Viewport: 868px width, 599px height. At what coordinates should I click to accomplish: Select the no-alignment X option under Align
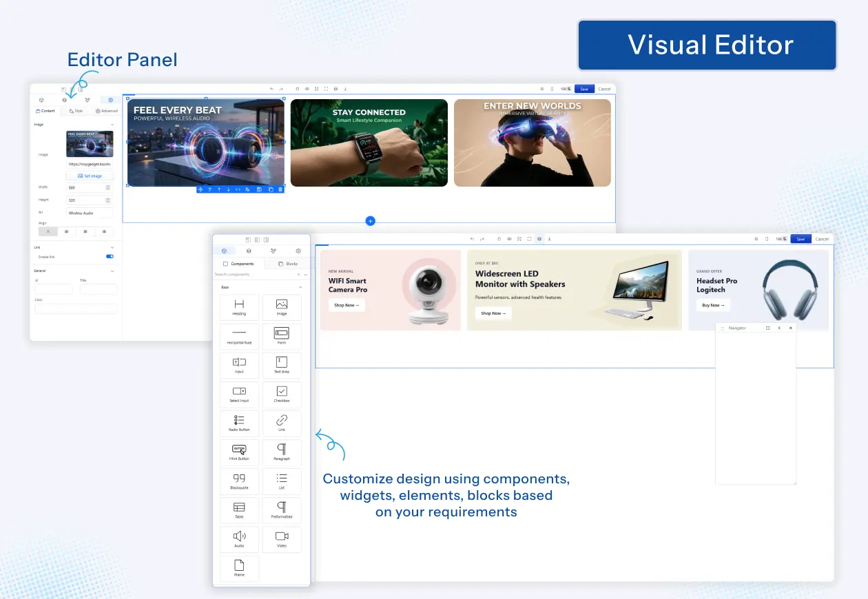(48, 231)
